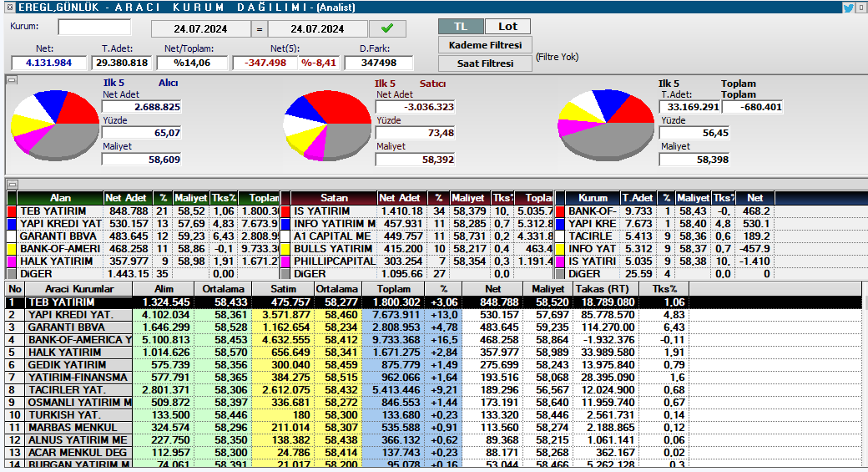Select the OSMANLI YATIRIM M row
868x472 pixels.
pyautogui.click(x=433, y=403)
